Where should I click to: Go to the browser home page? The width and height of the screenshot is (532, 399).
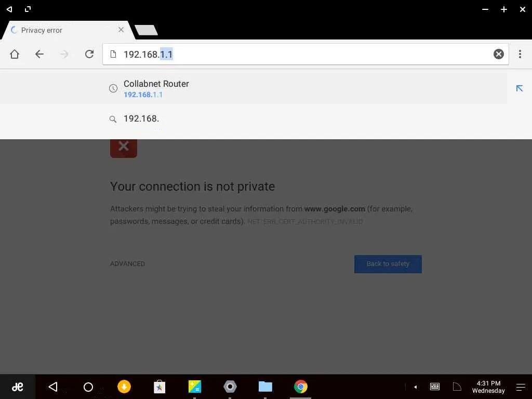(15, 54)
